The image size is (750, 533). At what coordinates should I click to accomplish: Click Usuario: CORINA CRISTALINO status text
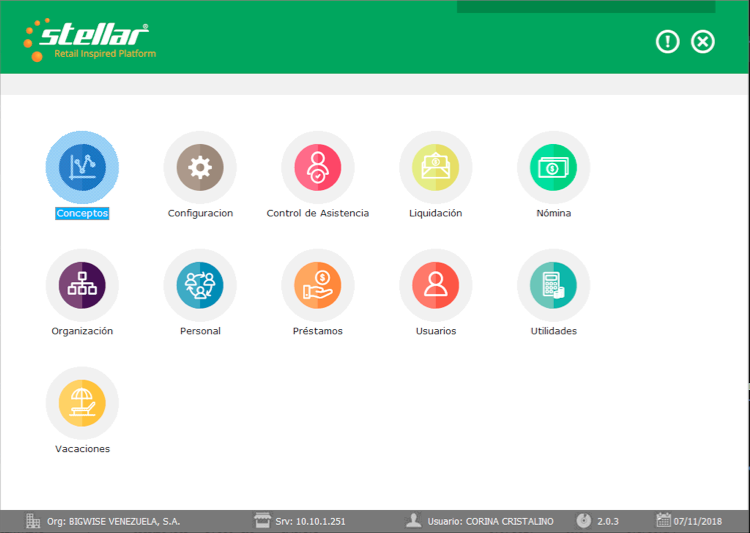coord(490,522)
